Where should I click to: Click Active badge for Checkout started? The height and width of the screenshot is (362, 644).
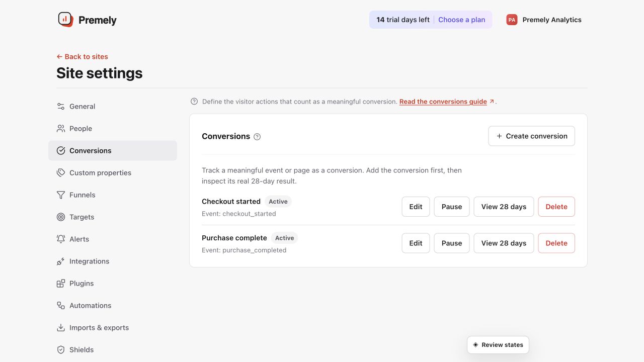click(x=278, y=202)
